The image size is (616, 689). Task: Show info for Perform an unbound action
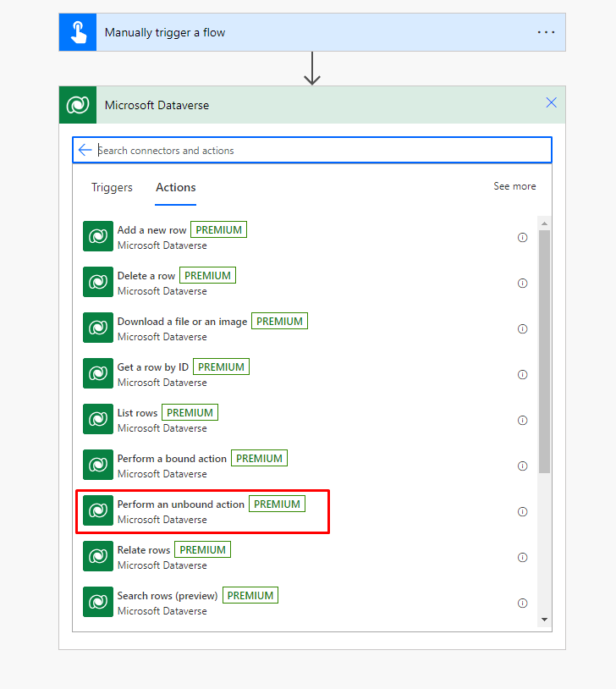point(522,511)
